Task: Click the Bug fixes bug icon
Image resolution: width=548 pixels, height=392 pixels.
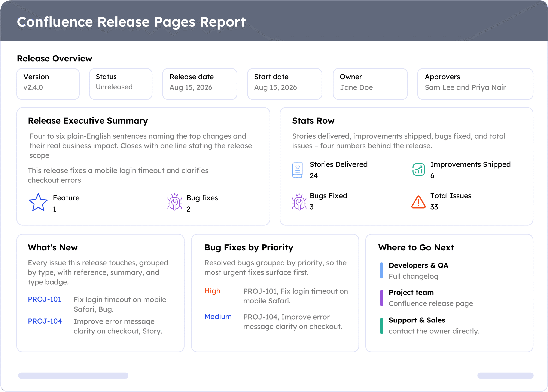Action: (174, 202)
